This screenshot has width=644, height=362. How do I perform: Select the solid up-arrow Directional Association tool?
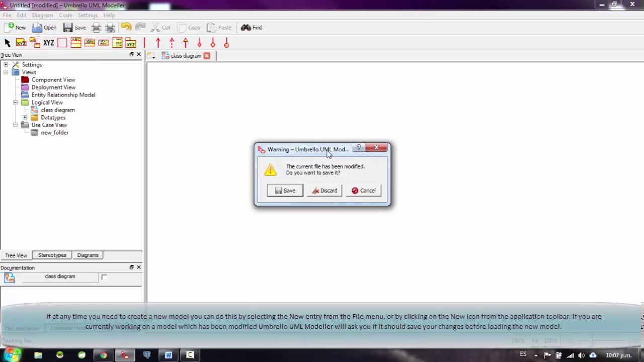point(158,43)
